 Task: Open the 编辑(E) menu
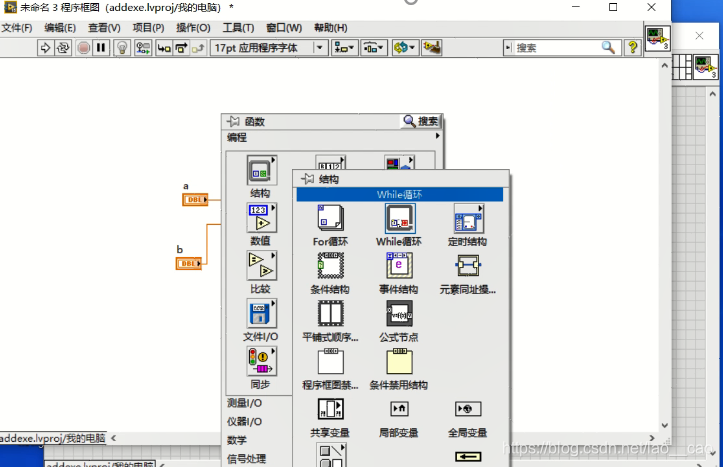pos(60,28)
